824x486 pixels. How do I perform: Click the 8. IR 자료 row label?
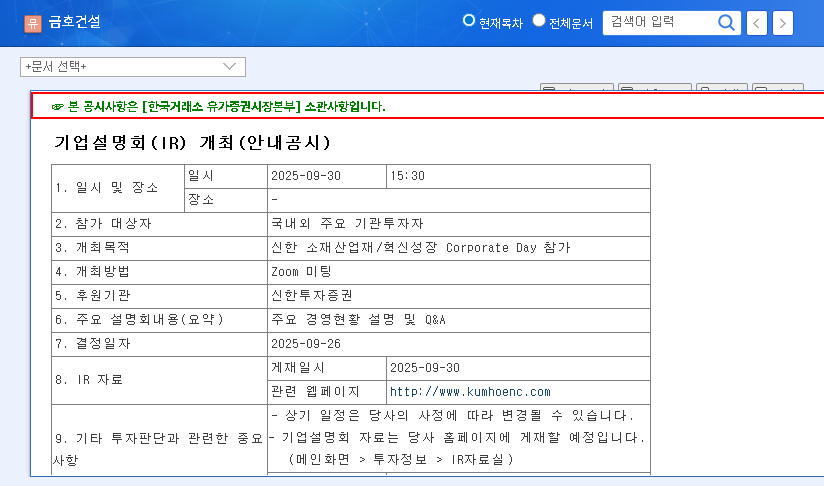coord(159,380)
